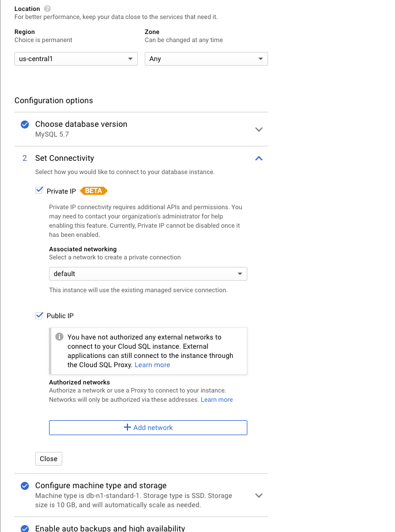Click the info icon in the Public IP notice
Image resolution: width=395 pixels, height=532 pixels.
point(59,337)
